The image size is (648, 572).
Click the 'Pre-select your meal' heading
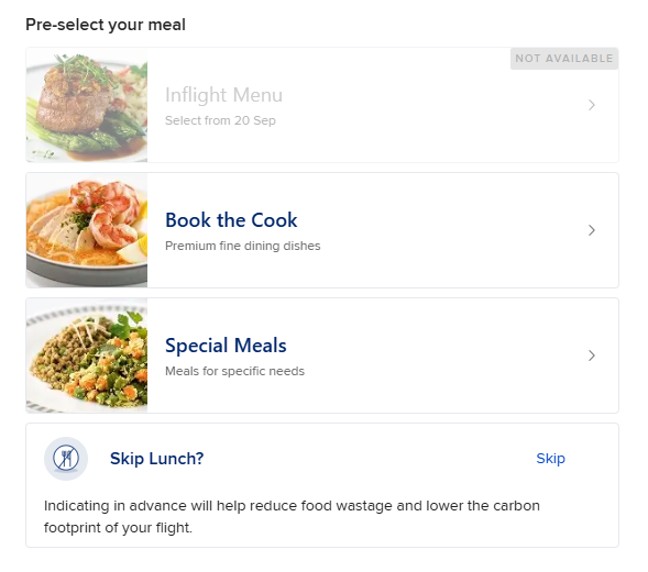[105, 25]
